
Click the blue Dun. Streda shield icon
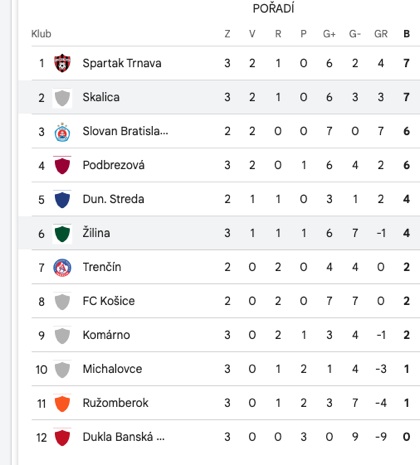pyautogui.click(x=62, y=199)
